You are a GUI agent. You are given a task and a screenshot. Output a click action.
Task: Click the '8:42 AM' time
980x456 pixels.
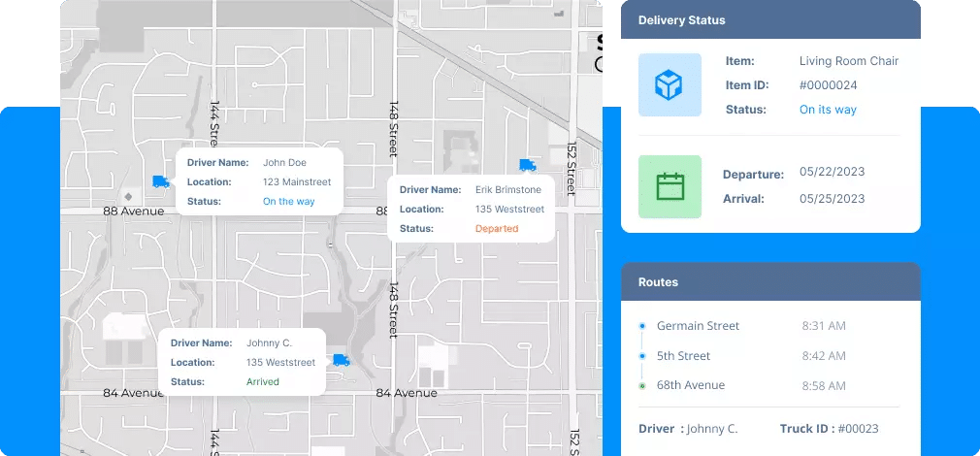(x=824, y=356)
